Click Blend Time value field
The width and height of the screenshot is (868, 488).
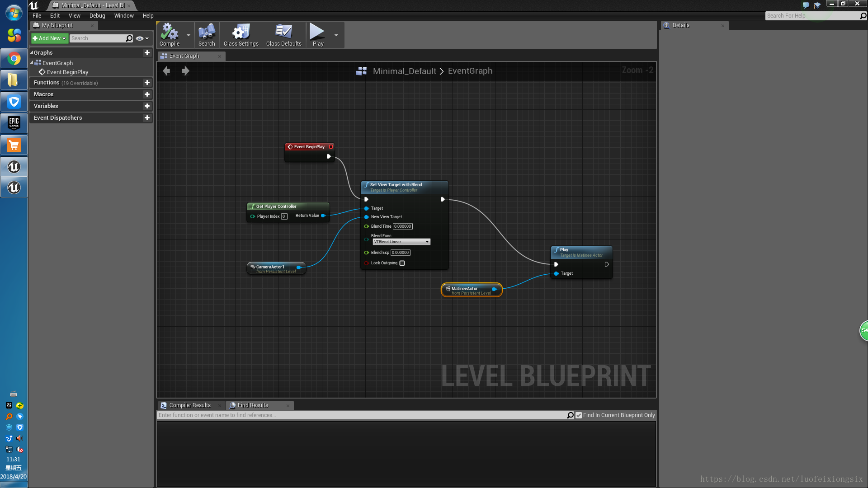[x=402, y=226]
